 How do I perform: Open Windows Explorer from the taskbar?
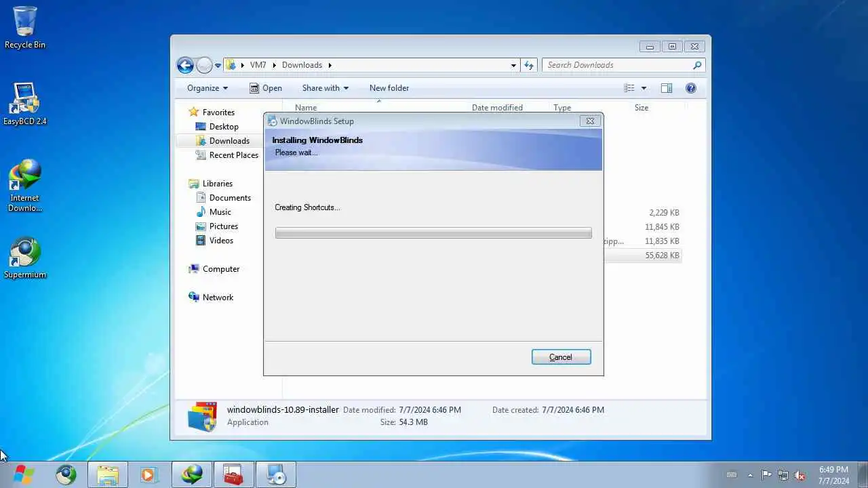point(108,474)
